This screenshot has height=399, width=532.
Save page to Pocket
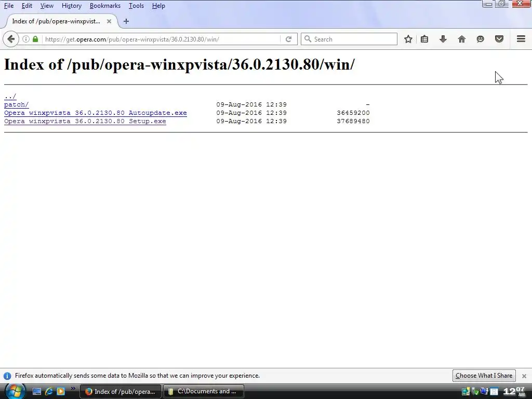tap(499, 39)
